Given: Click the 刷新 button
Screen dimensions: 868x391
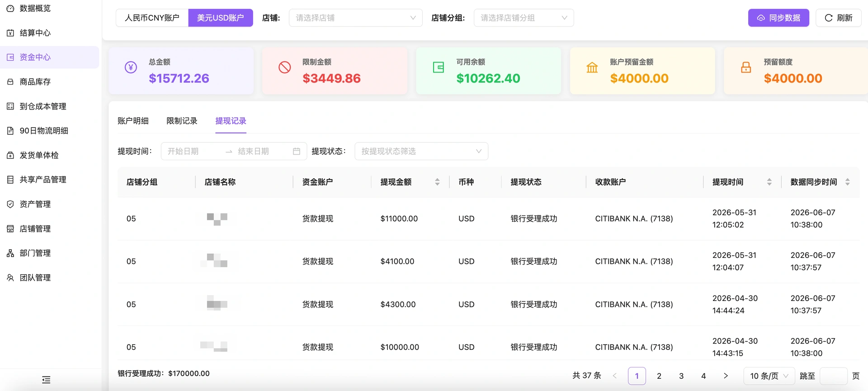Looking at the screenshot, I should pyautogui.click(x=839, y=18).
